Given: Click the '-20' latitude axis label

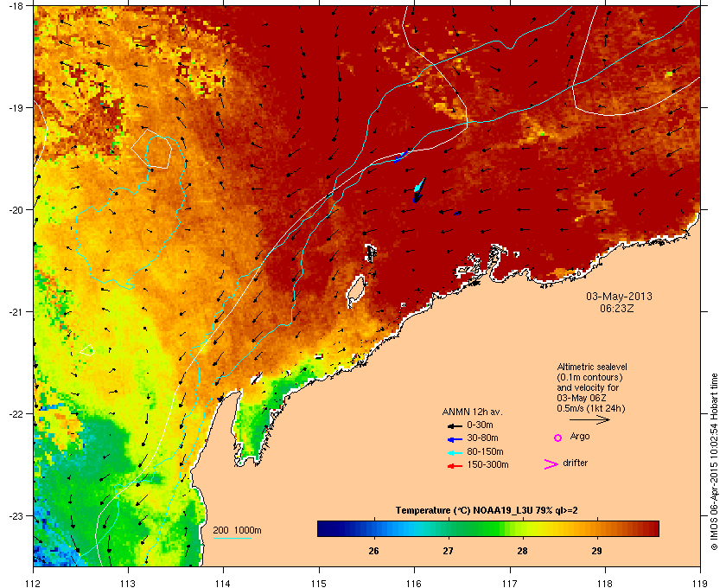Looking at the screenshot, I should tap(15, 209).
